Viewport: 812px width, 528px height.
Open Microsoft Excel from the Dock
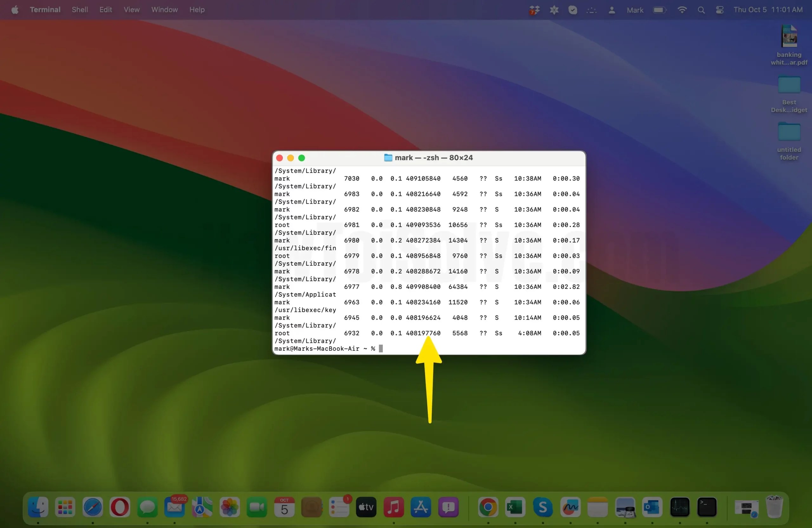tap(515, 508)
